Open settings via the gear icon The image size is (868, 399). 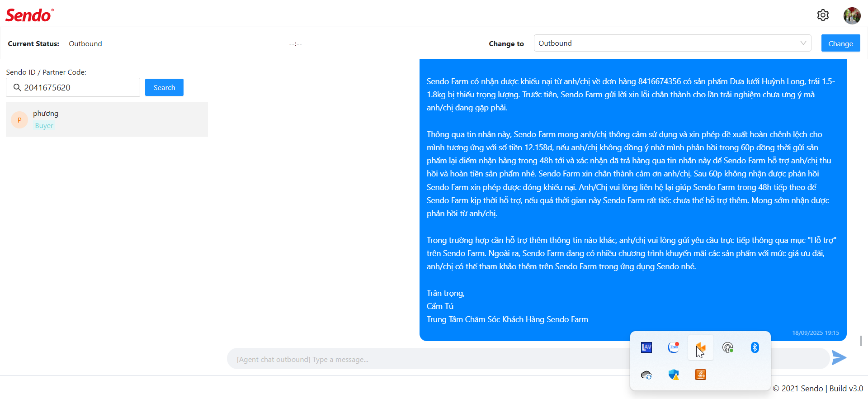click(823, 15)
